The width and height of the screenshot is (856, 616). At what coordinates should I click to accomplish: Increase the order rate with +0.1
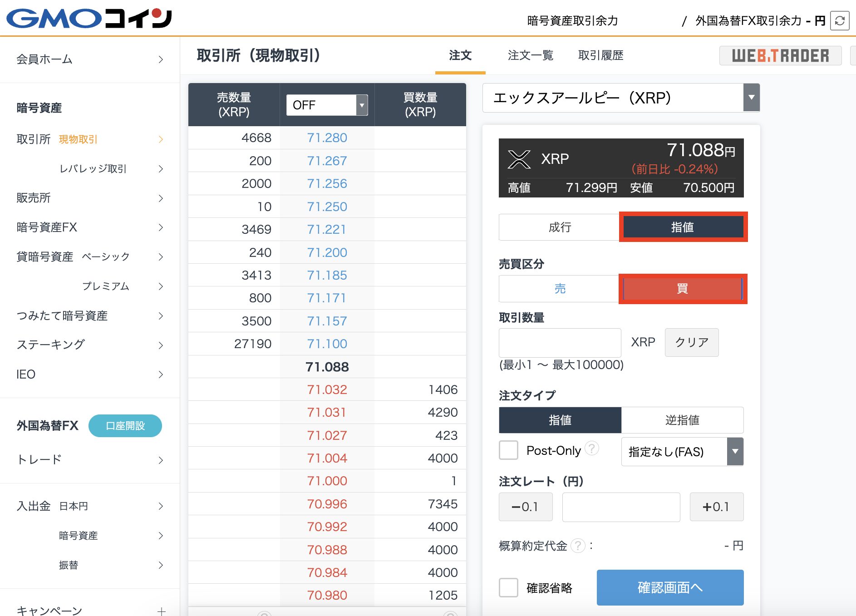(x=717, y=507)
